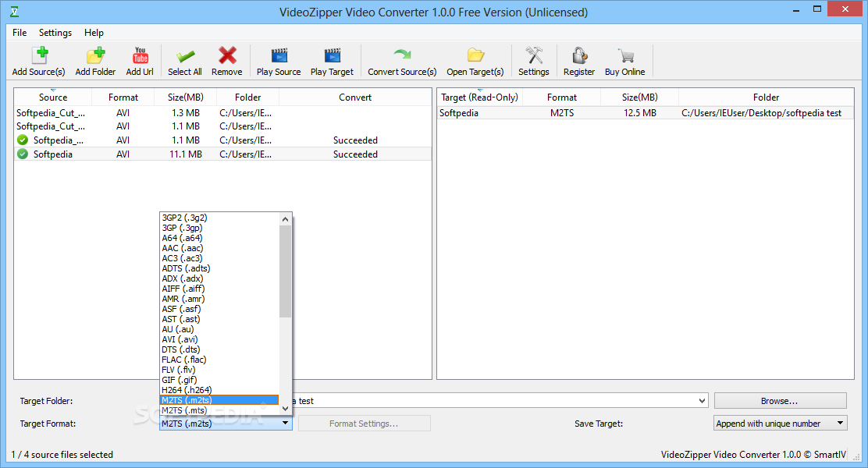Select the Softpedia M2TS target row
Screen dimensions: 868x468
tap(646, 113)
